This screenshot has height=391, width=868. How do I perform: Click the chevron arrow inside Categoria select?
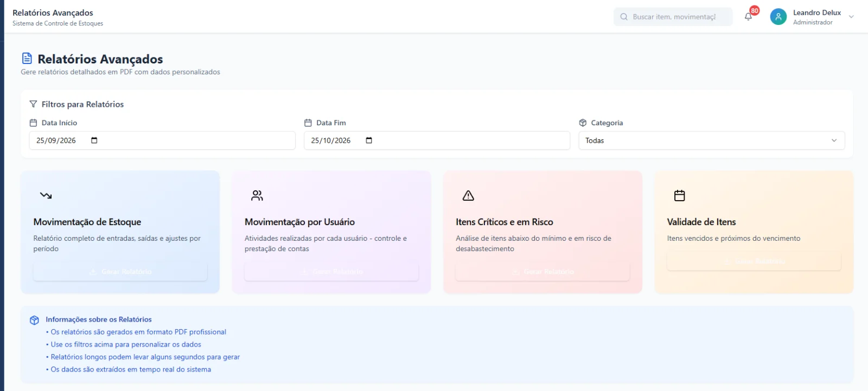[x=834, y=140]
